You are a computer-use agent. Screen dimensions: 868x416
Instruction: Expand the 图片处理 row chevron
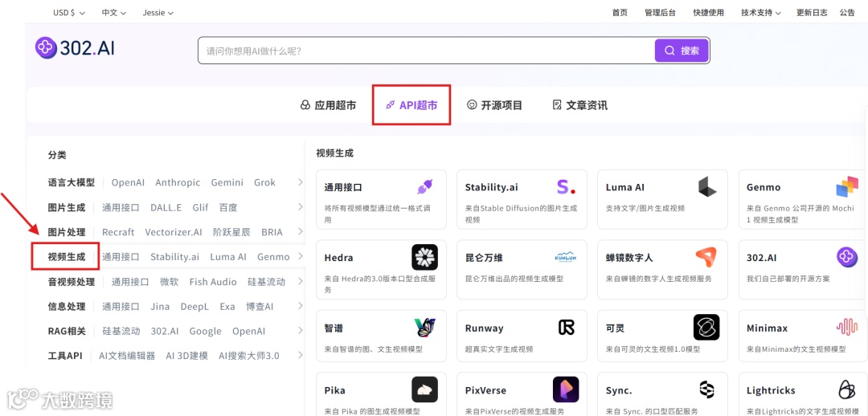300,232
